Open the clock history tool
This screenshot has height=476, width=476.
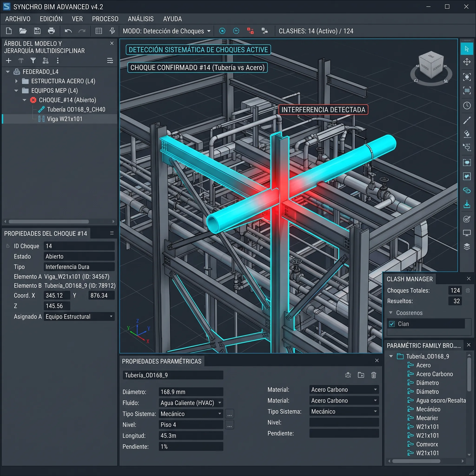click(467, 106)
